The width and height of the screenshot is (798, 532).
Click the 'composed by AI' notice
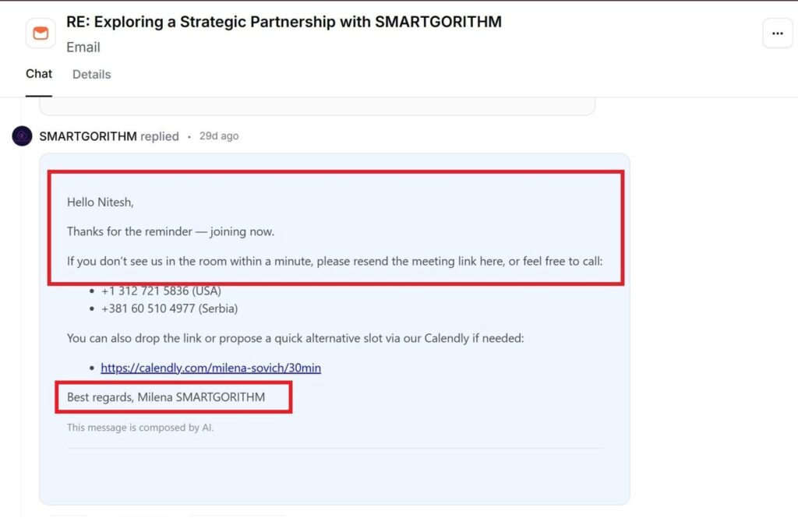140,428
